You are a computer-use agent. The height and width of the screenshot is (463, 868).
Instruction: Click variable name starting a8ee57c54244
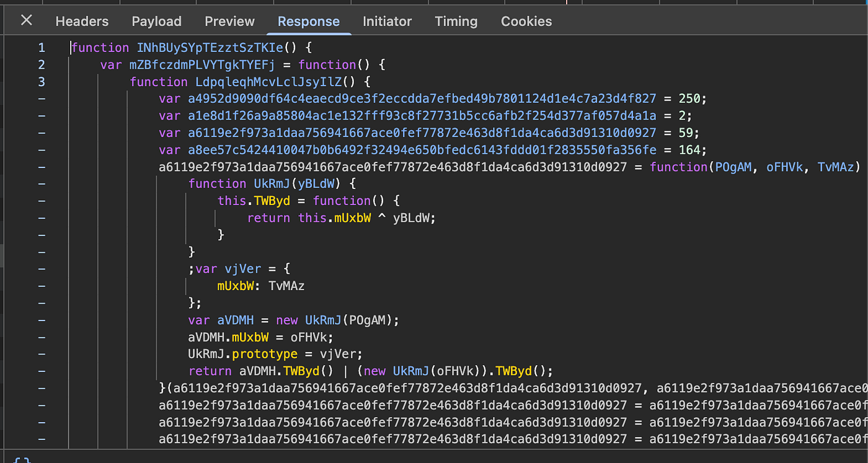422,149
